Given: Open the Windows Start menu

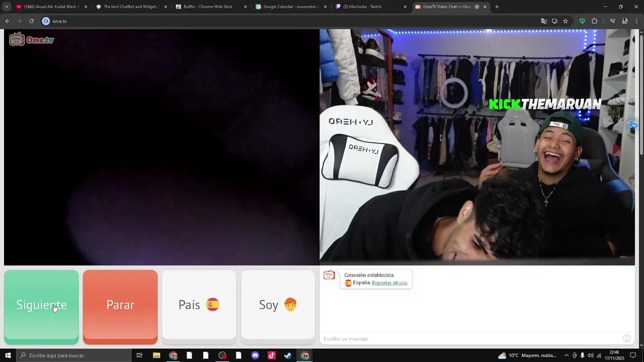Looking at the screenshot, I should tap(8, 355).
